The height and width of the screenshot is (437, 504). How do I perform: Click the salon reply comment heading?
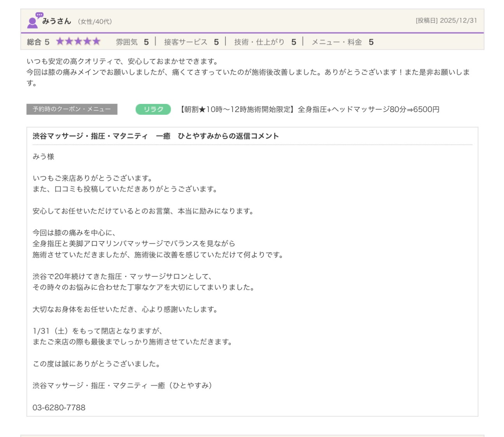tap(156, 136)
